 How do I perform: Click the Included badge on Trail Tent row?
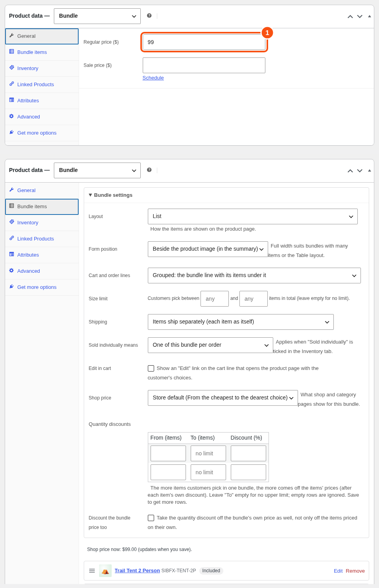click(x=211, y=571)
